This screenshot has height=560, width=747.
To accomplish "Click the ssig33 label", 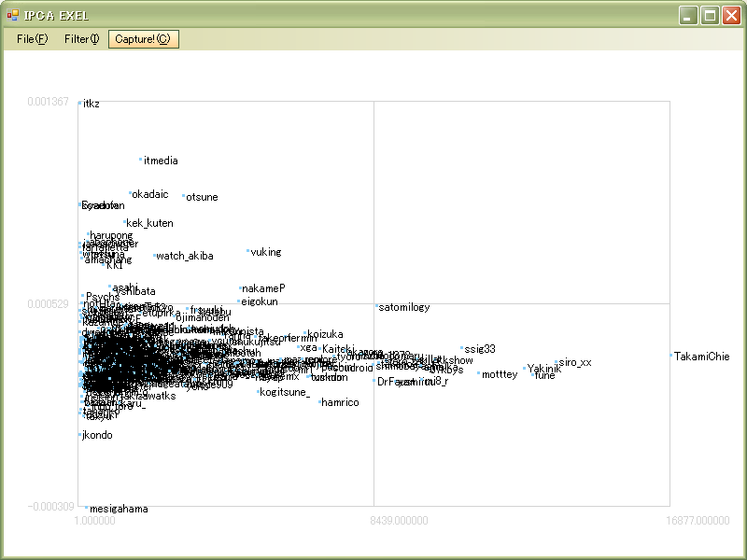I will (x=480, y=349).
